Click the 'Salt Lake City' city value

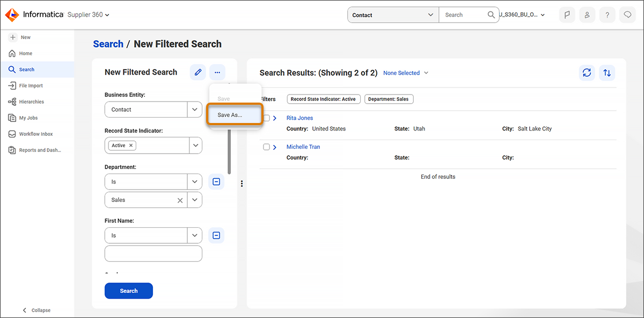[x=535, y=129]
